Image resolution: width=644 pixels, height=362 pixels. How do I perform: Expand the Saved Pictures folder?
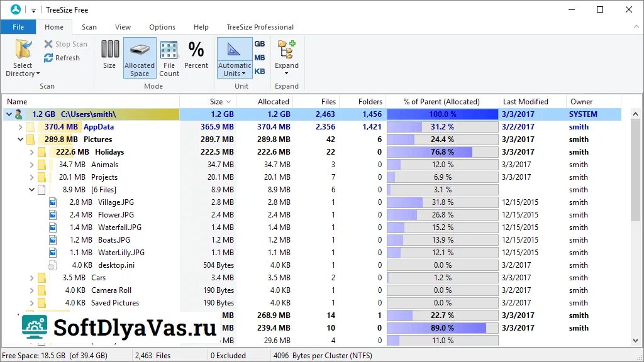(31, 303)
